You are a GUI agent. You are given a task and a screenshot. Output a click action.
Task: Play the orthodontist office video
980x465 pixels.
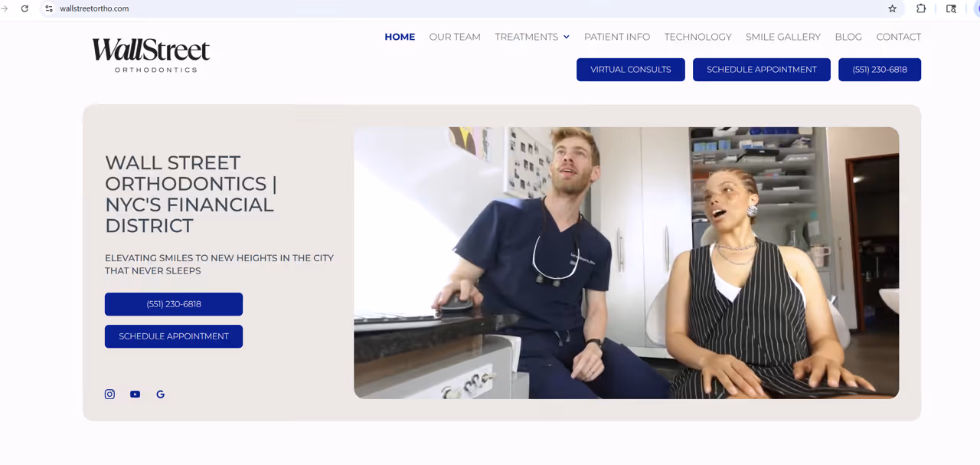pyautogui.click(x=626, y=262)
